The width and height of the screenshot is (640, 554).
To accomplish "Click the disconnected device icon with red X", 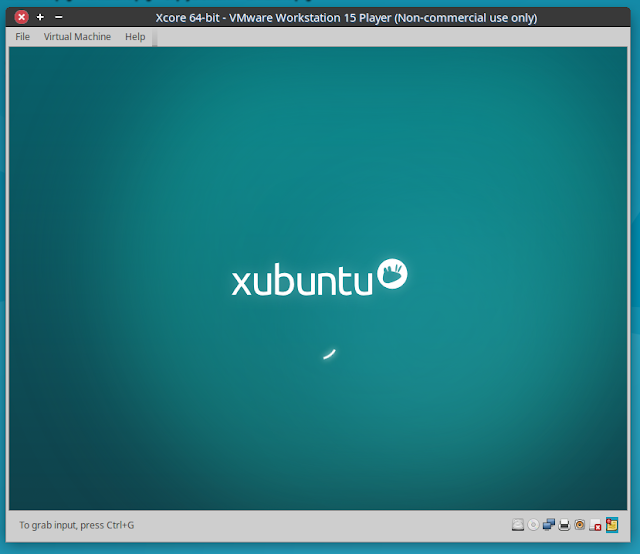I will coord(595,525).
